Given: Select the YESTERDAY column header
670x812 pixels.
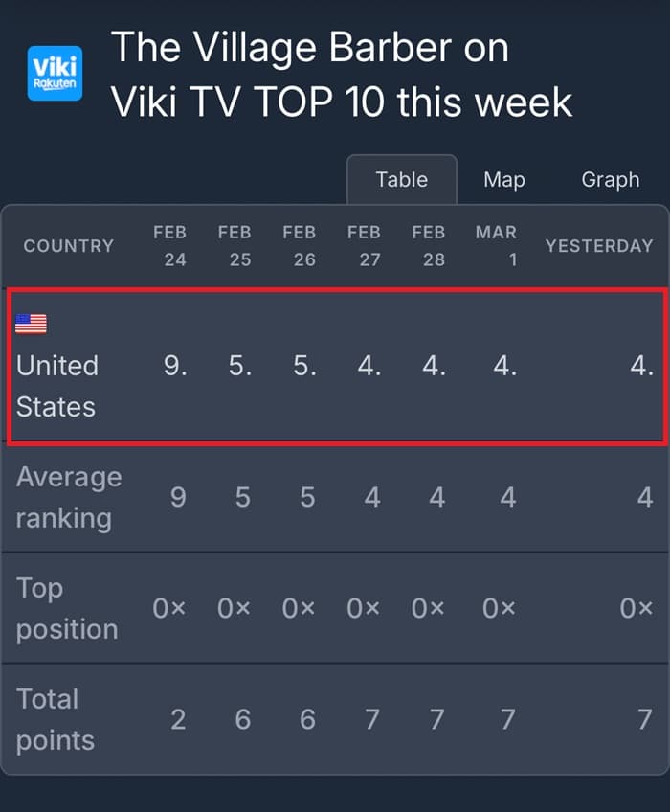Looking at the screenshot, I should [x=598, y=246].
